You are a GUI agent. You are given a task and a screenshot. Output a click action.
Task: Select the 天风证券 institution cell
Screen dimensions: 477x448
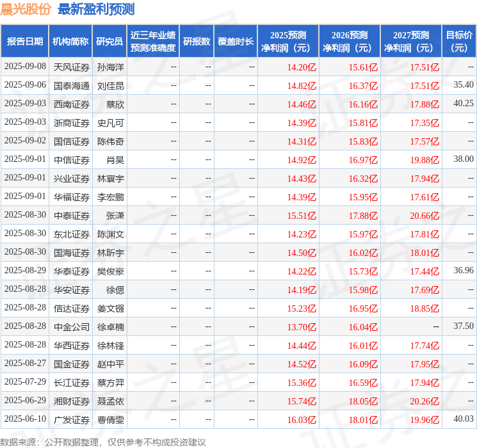(x=72, y=67)
